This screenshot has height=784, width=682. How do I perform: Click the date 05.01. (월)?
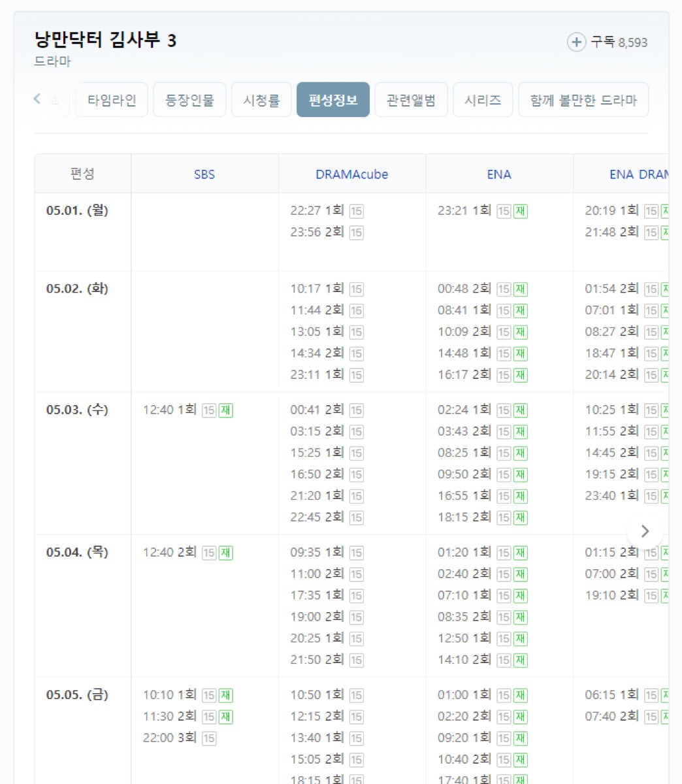pyautogui.click(x=77, y=210)
